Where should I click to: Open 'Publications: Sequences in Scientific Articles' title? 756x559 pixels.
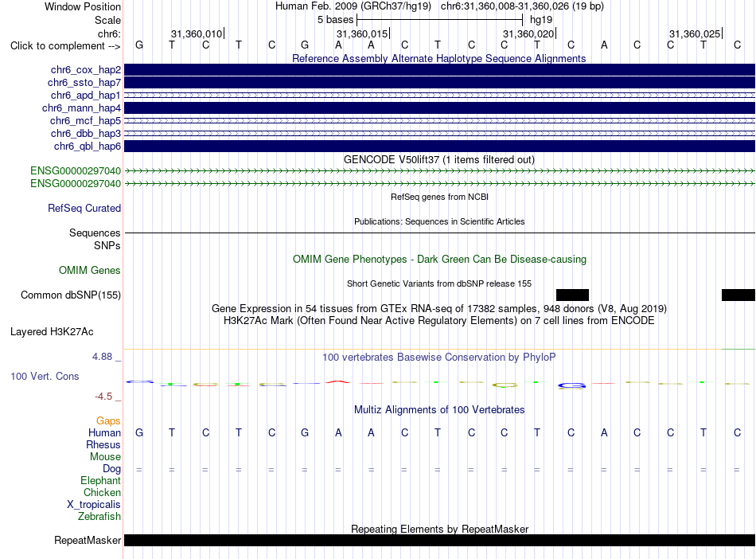tap(439, 221)
